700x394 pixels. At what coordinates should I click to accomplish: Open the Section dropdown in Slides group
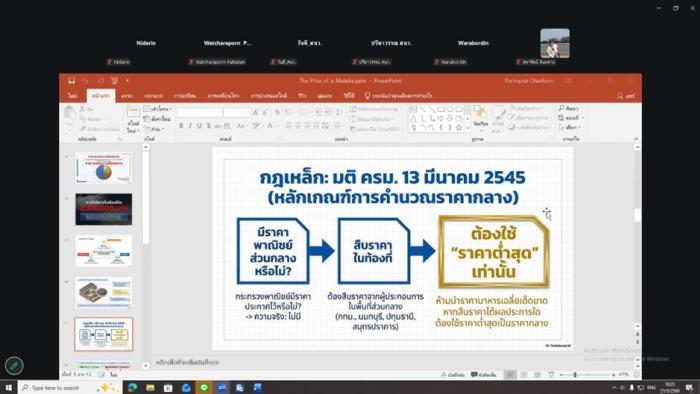[x=154, y=129]
